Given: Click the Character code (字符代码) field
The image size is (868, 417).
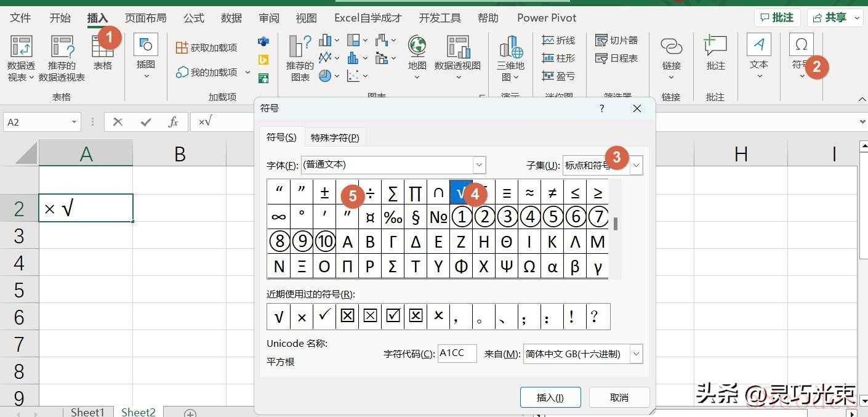Looking at the screenshot, I should 457,354.
